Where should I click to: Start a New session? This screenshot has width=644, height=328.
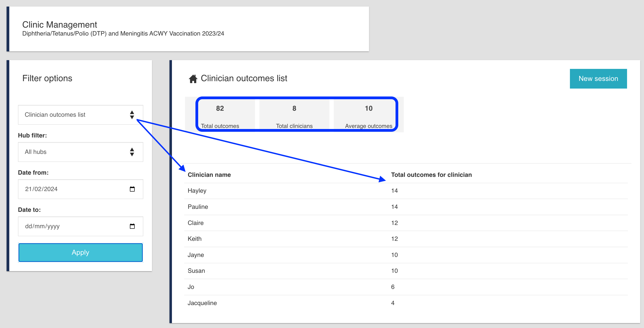pyautogui.click(x=598, y=79)
